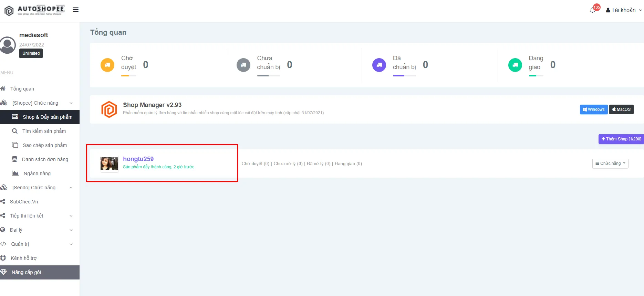This screenshot has height=296, width=644.
Task: Click the diamond icon beside Nâng cấp gói
Action: click(x=3, y=272)
